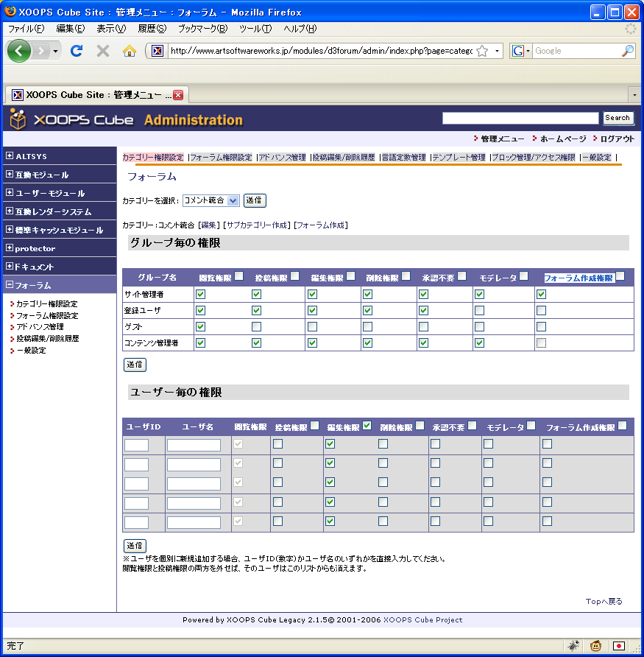Click the first ユーザID input field
This screenshot has height=657, width=644.
click(x=136, y=445)
